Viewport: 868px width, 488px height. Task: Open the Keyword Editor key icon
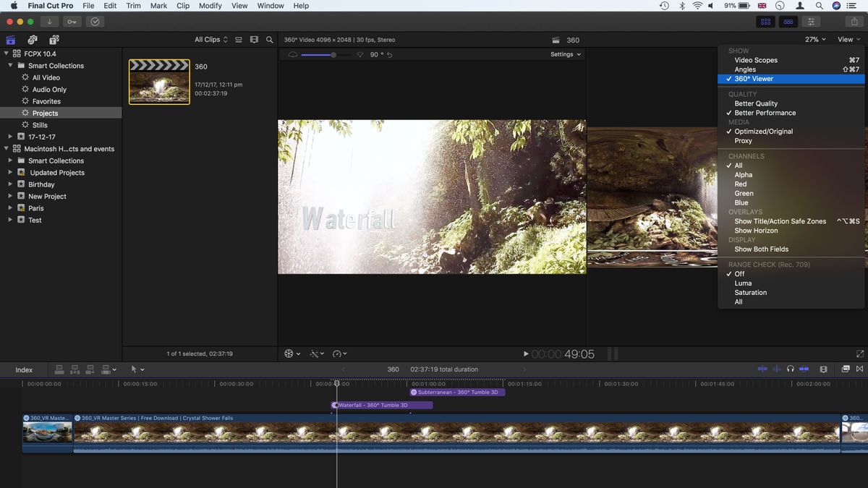tap(72, 22)
